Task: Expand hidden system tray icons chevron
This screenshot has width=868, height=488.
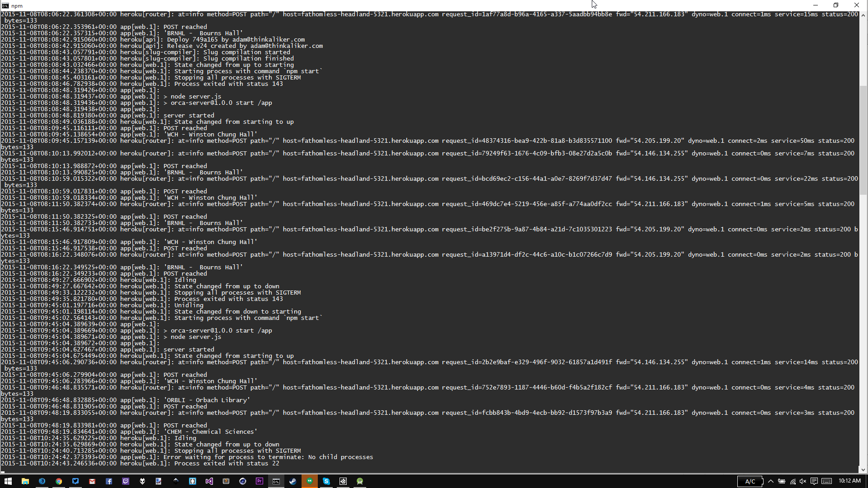Action: click(771, 481)
